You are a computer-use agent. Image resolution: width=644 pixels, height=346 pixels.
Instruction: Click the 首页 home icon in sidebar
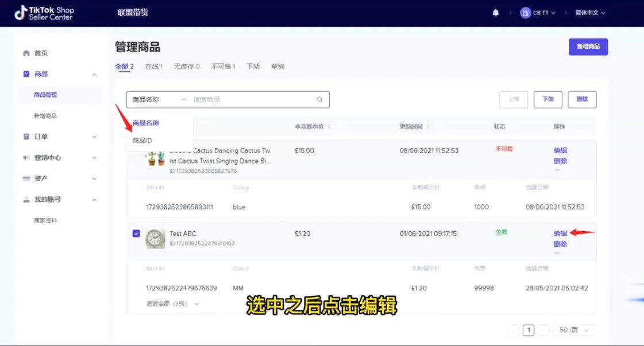[26, 53]
